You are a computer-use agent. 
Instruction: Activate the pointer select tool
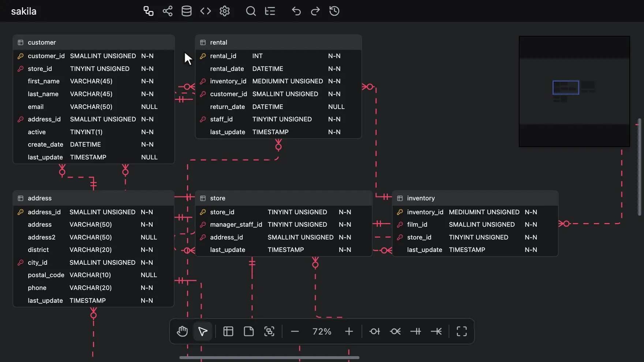pyautogui.click(x=203, y=331)
